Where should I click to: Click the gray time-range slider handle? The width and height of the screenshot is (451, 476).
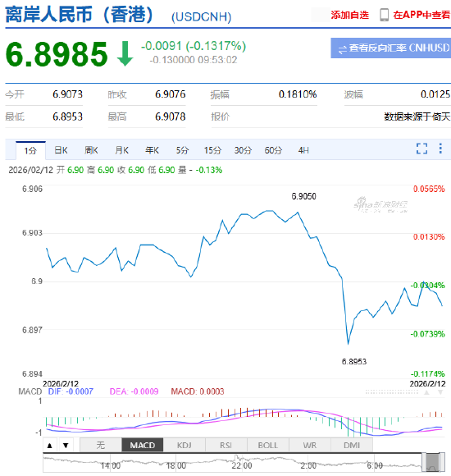(x=433, y=462)
